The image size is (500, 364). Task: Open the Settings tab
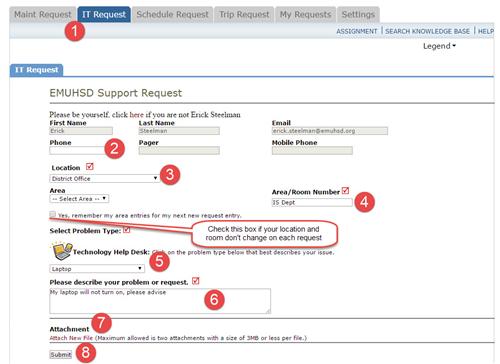coord(358,15)
